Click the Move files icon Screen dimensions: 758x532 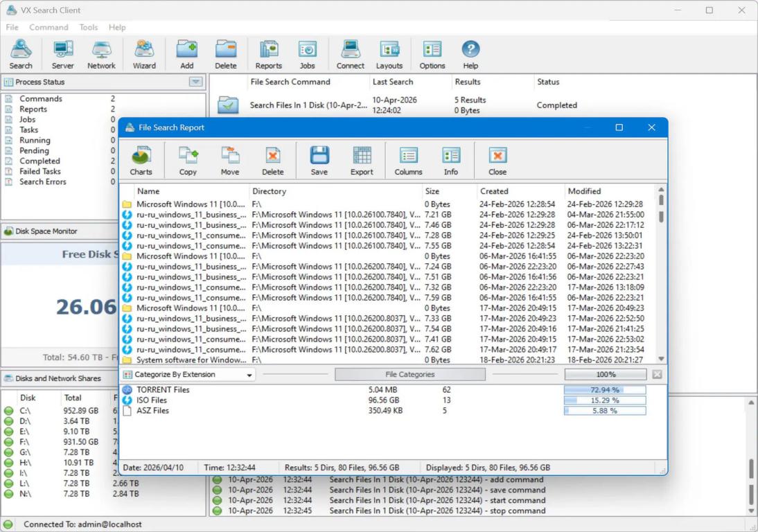click(x=230, y=161)
